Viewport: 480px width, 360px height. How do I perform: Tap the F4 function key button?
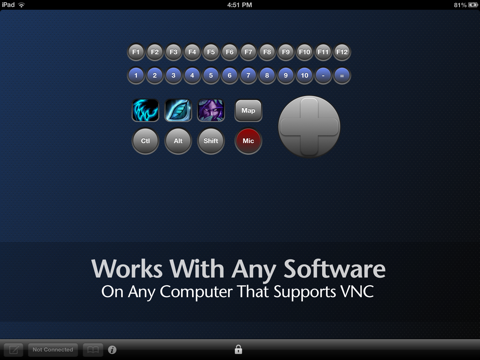point(192,52)
